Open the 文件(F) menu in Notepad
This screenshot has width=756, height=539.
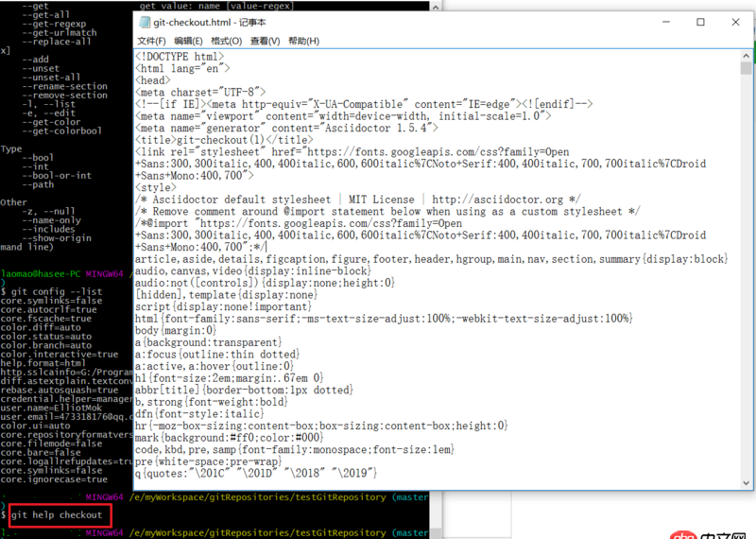[x=151, y=41]
